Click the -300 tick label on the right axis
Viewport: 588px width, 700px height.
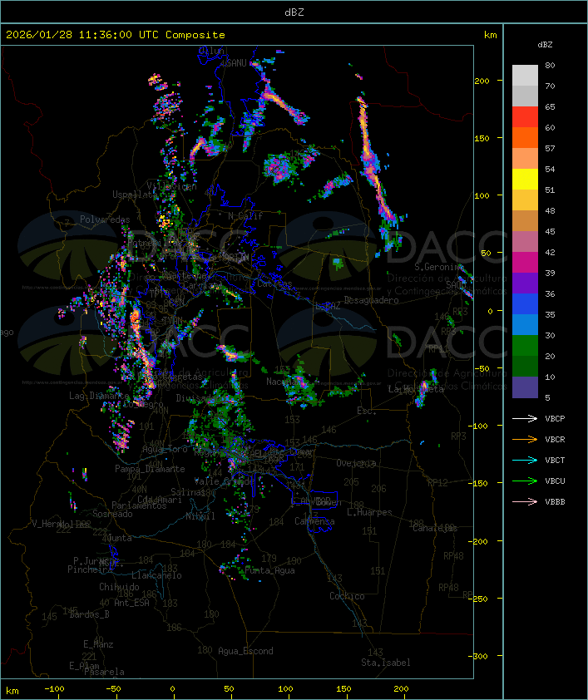pyautogui.click(x=479, y=656)
